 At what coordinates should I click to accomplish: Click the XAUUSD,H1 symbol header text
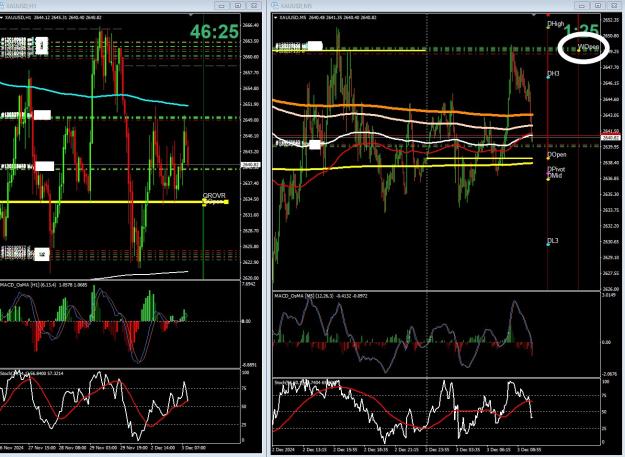click(x=52, y=18)
